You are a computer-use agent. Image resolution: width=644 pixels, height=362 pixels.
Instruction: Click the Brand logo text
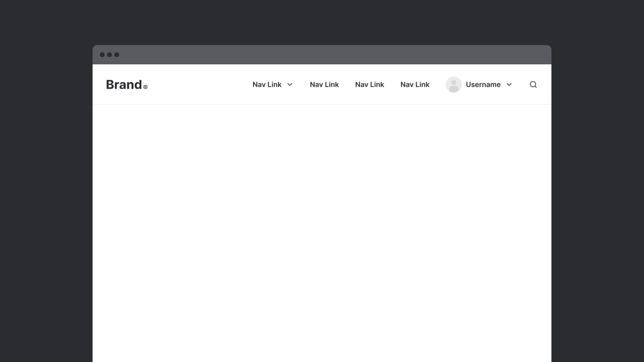[x=124, y=84]
